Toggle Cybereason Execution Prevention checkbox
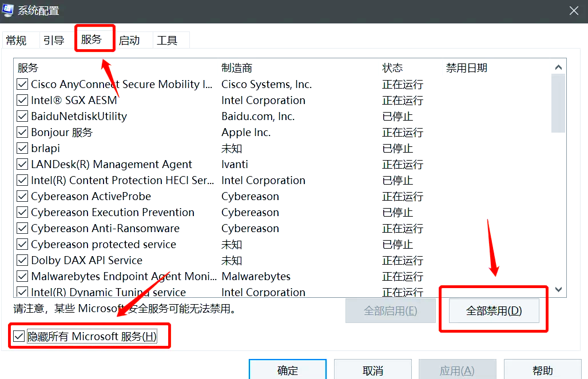The image size is (588, 379). click(x=22, y=212)
